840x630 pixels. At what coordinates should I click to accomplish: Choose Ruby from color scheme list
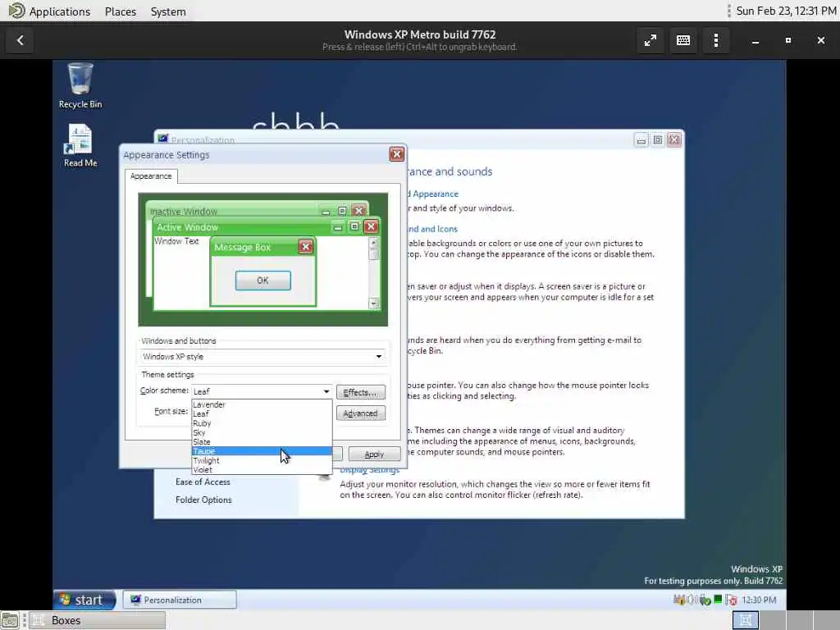262,423
